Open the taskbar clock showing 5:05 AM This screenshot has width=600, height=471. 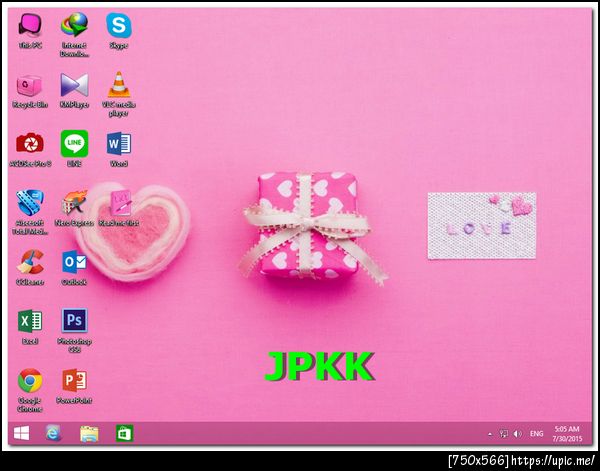click(567, 434)
